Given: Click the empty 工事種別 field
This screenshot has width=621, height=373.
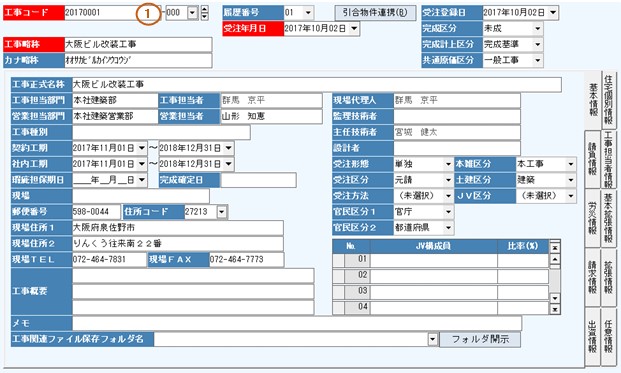Looking at the screenshot, I should pyautogui.click(x=161, y=132).
